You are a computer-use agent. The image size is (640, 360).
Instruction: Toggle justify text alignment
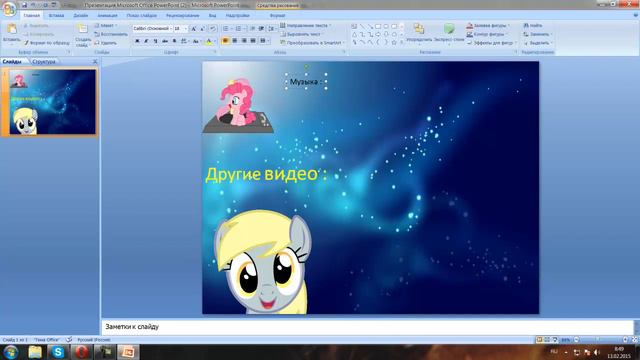pyautogui.click(x=253, y=41)
